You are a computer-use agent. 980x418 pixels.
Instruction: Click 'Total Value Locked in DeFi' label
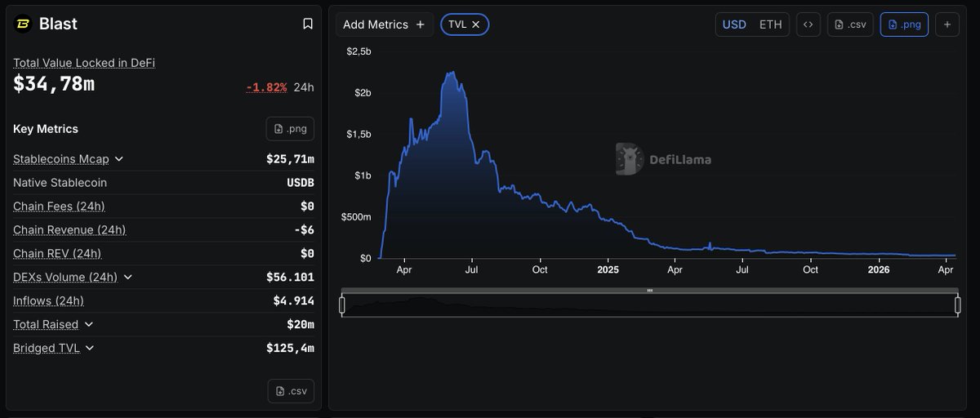(84, 63)
